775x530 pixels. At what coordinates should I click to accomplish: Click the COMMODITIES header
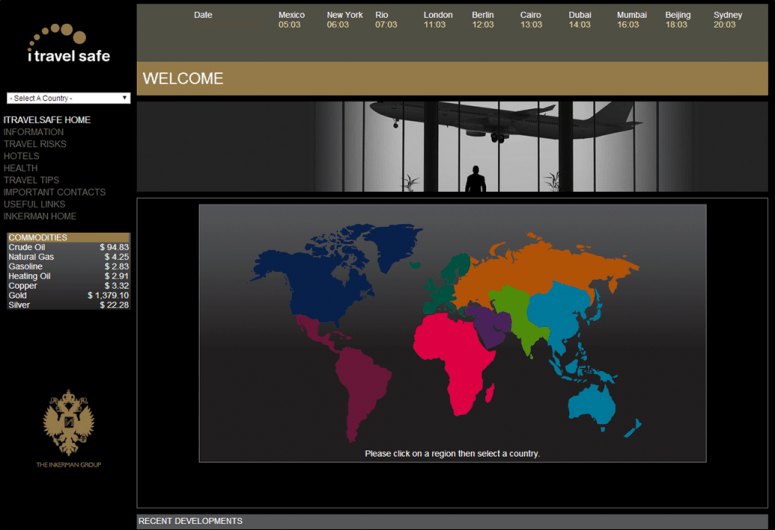click(69, 237)
